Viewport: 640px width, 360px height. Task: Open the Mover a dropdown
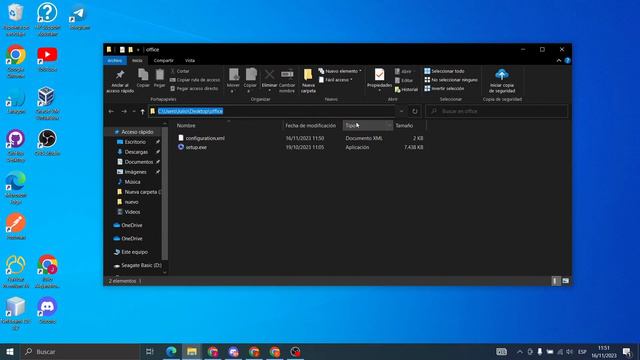233,81
